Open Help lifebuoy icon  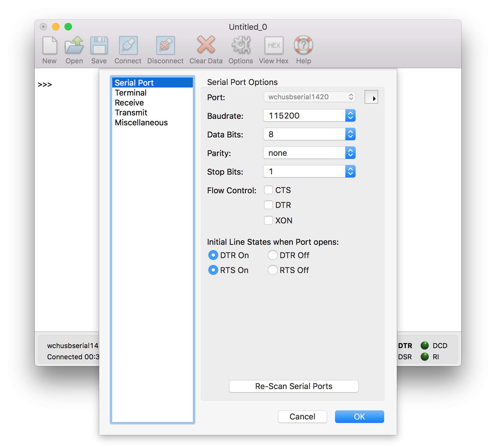tap(303, 45)
